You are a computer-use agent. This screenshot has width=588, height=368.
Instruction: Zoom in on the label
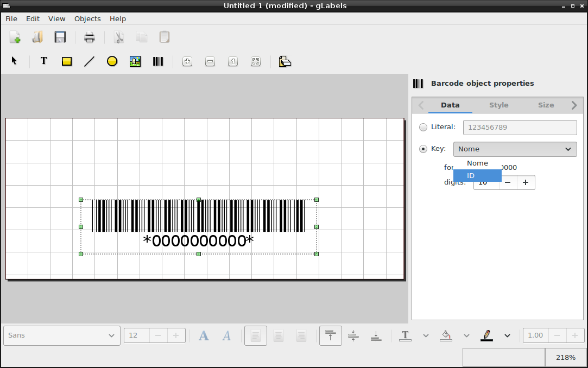(x=187, y=61)
